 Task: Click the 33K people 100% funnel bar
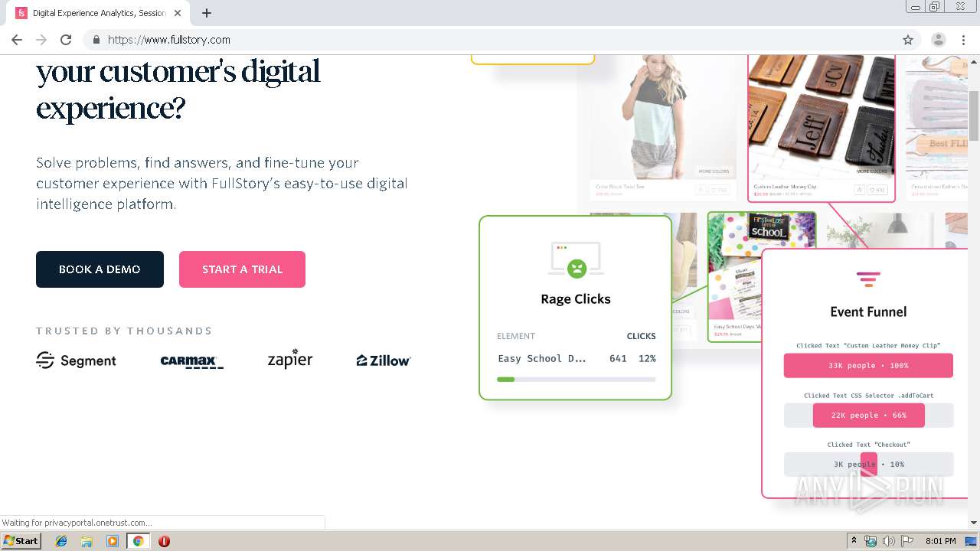click(868, 365)
